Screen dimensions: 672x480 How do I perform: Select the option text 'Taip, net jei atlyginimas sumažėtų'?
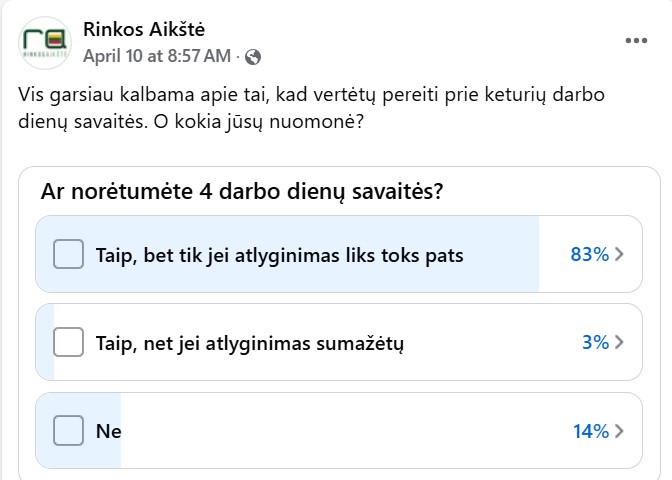coord(249,344)
